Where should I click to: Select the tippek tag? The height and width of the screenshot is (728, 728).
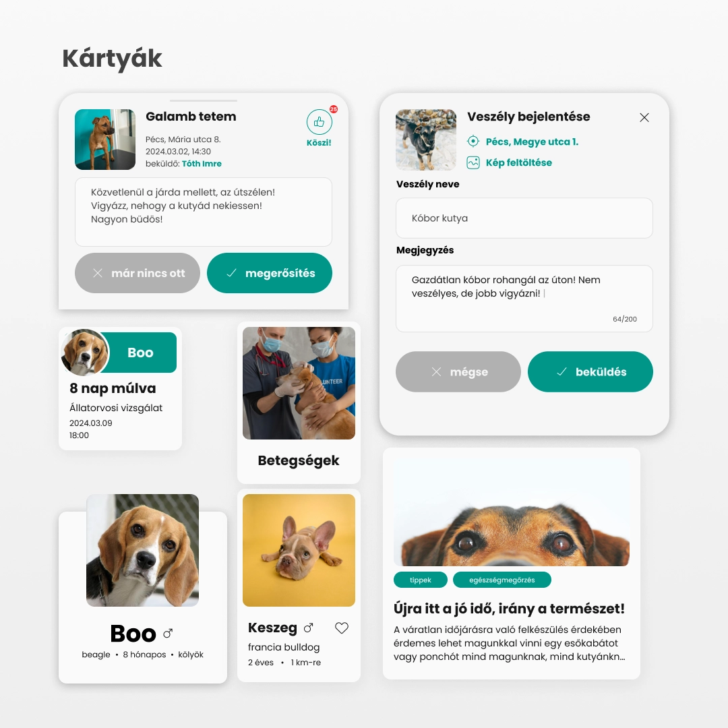pyautogui.click(x=421, y=580)
